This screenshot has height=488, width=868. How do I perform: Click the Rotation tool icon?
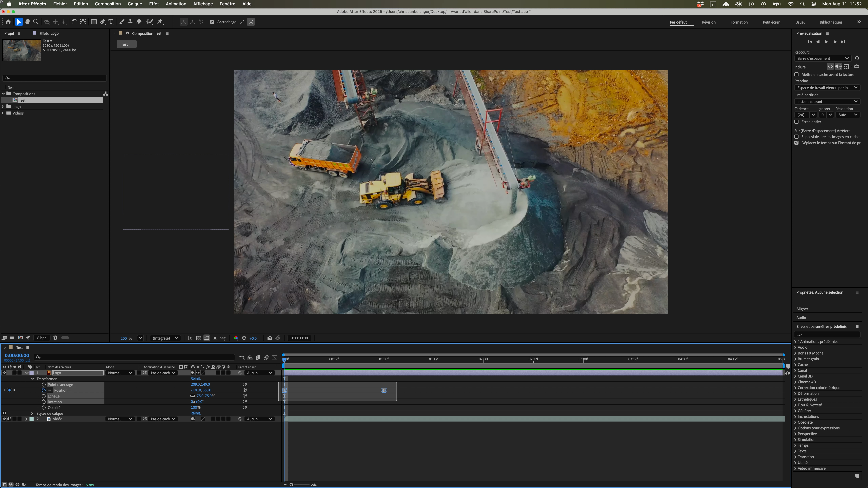point(74,22)
